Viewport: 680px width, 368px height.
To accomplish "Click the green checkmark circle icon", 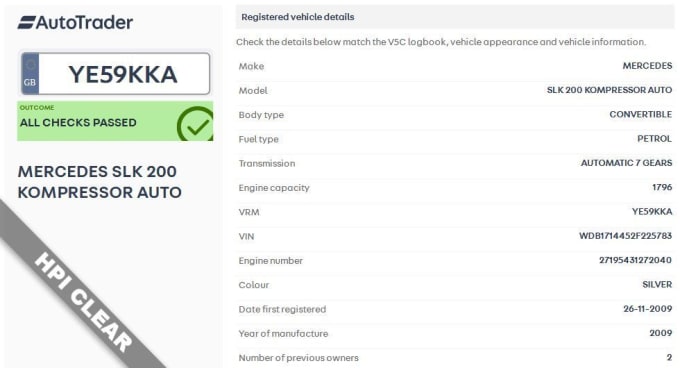I will (x=196, y=124).
